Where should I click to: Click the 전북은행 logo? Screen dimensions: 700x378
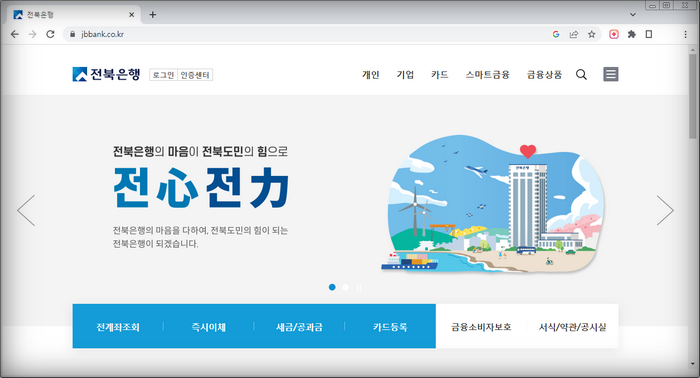(x=106, y=74)
